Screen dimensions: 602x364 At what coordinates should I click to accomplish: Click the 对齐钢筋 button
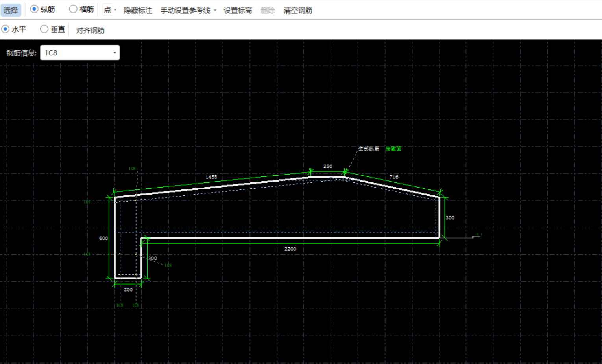[x=90, y=30]
